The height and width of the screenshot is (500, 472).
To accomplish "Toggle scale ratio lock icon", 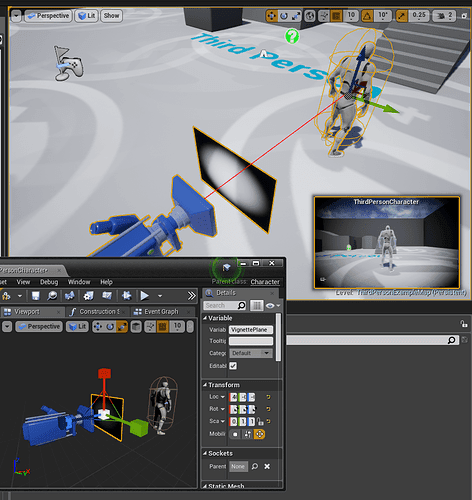I will 260,422.
